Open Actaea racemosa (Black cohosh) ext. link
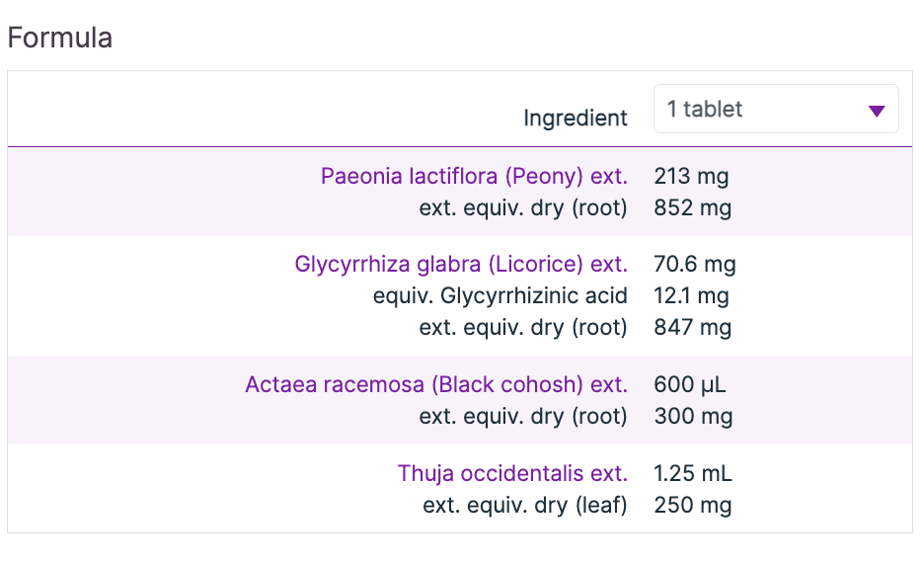The width and height of the screenshot is (924, 565). [436, 385]
